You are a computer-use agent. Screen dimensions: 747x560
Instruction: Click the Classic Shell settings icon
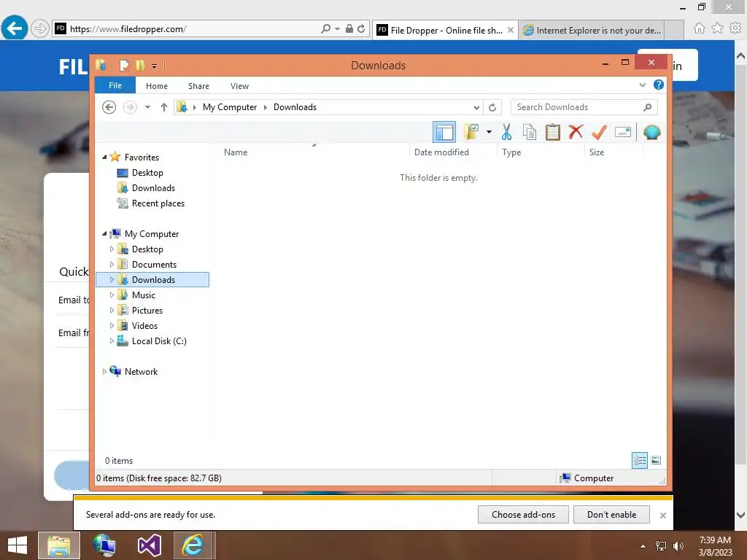651,132
